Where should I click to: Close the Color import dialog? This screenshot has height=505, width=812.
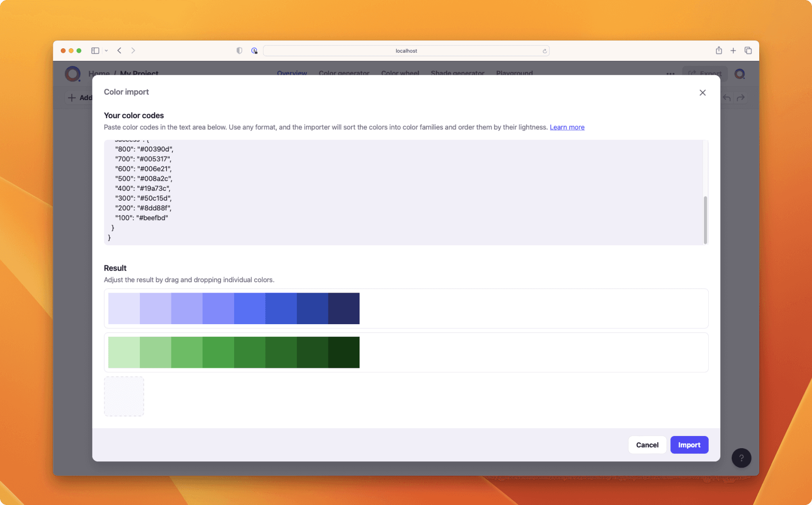coord(702,92)
